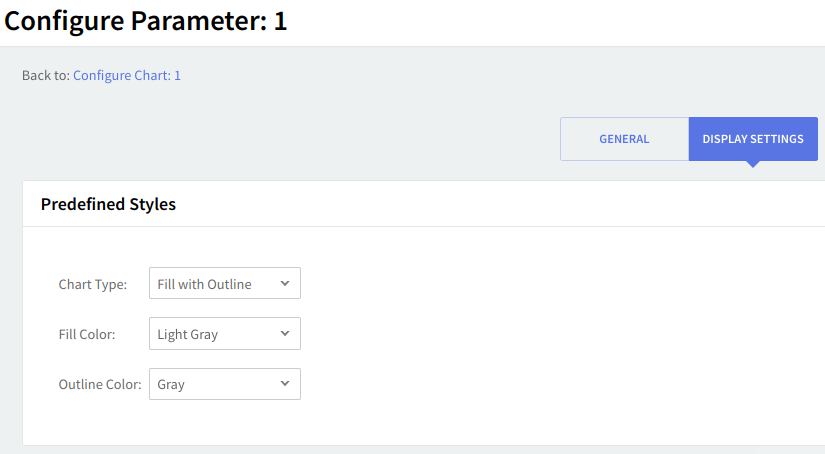The image size is (825, 454).
Task: Click the Chart Type field label
Action: pos(93,284)
